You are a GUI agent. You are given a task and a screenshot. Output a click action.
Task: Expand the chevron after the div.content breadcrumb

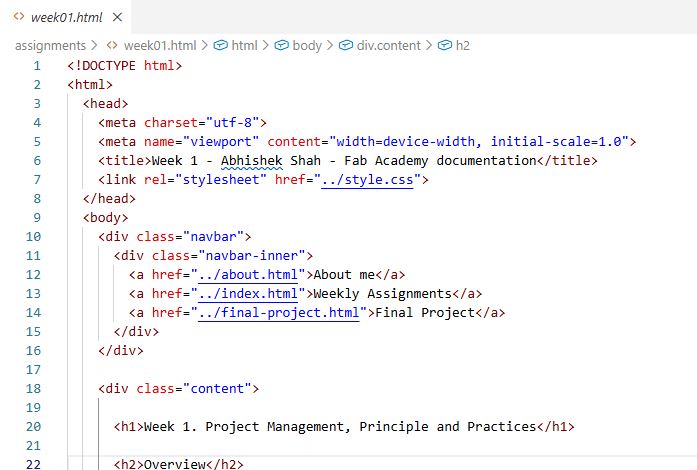click(429, 45)
